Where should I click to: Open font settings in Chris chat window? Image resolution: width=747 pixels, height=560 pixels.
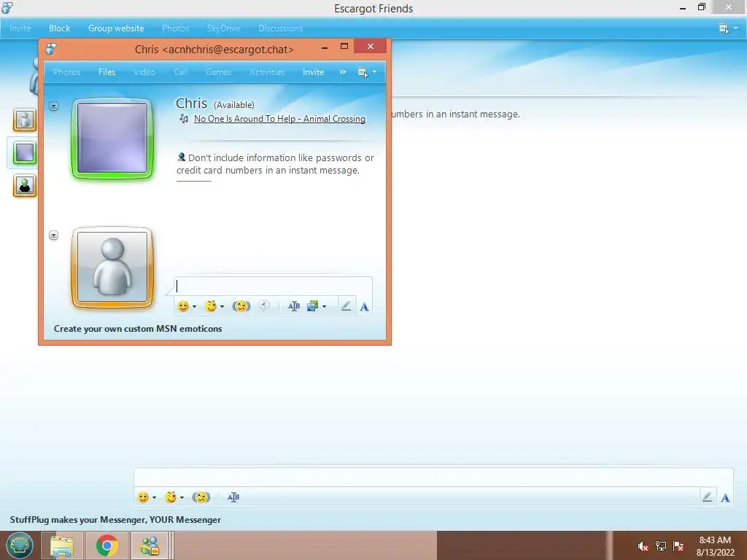pos(365,307)
